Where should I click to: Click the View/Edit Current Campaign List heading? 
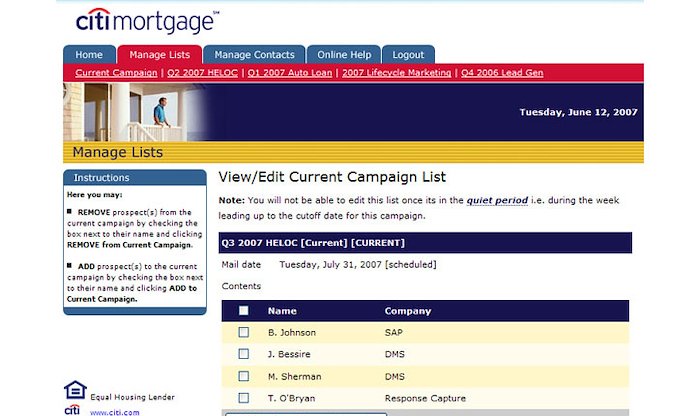coord(332,177)
